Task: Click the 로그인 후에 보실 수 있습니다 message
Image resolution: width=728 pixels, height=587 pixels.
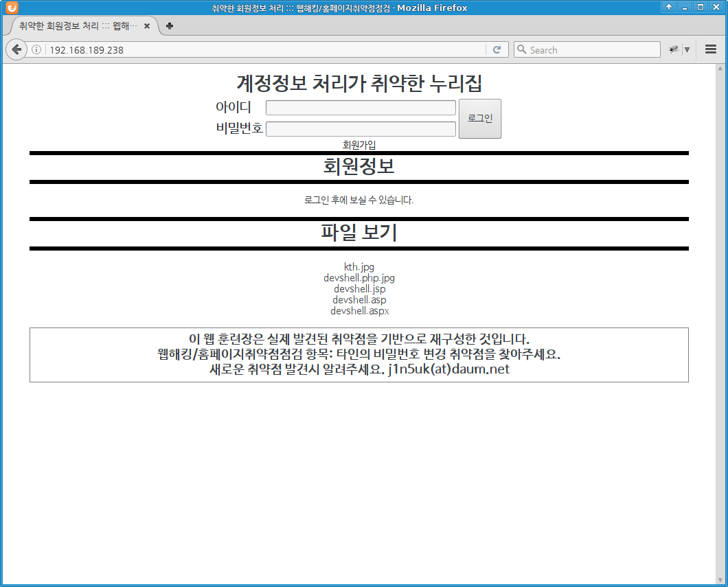Action: (359, 200)
